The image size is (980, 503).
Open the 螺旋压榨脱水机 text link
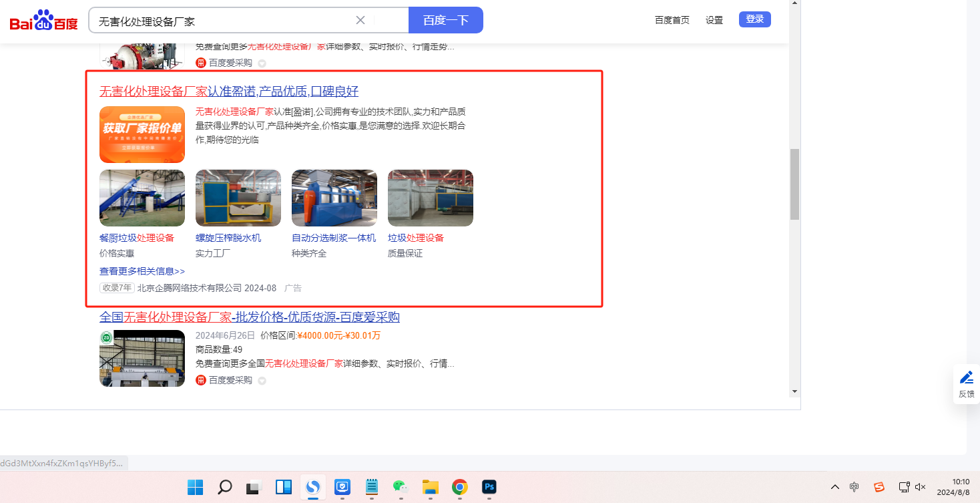click(228, 238)
